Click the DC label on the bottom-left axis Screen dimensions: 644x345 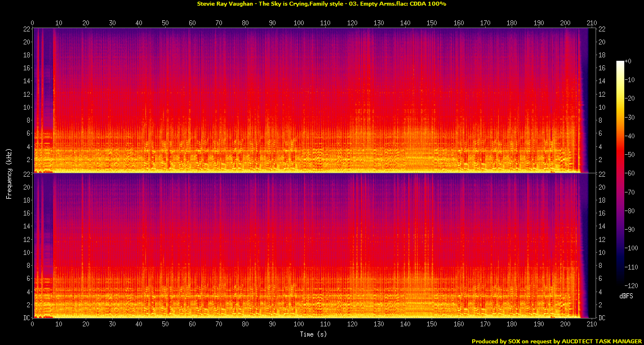pos(25,318)
